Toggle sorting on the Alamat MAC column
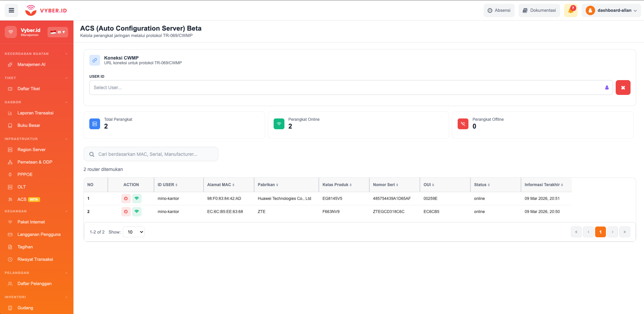Screen dimensions: 644x314 tap(233, 184)
